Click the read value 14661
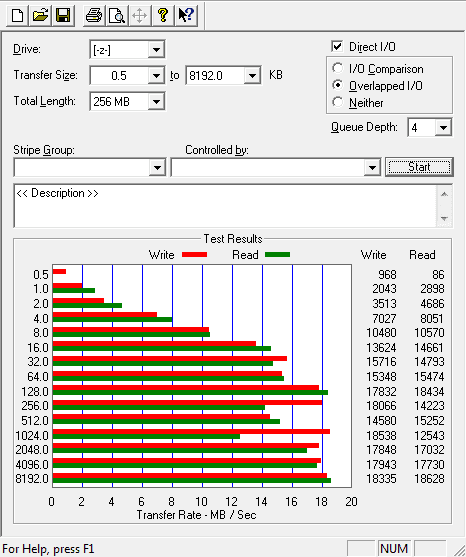This screenshot has height=557, width=466. pyautogui.click(x=429, y=348)
